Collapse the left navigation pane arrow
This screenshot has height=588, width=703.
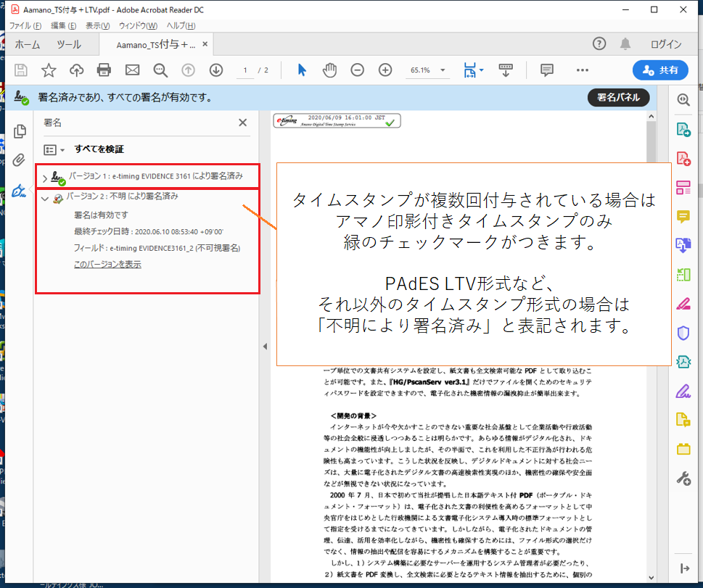(265, 347)
